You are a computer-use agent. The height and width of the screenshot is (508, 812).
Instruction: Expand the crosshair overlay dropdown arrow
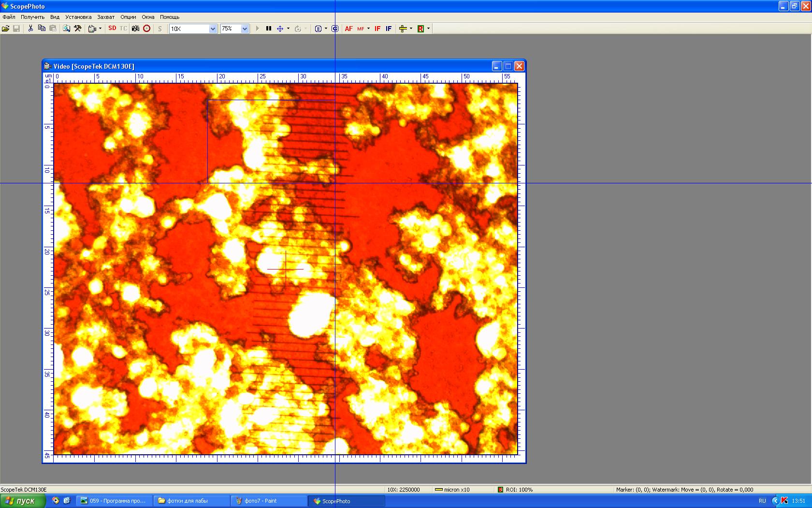click(411, 29)
